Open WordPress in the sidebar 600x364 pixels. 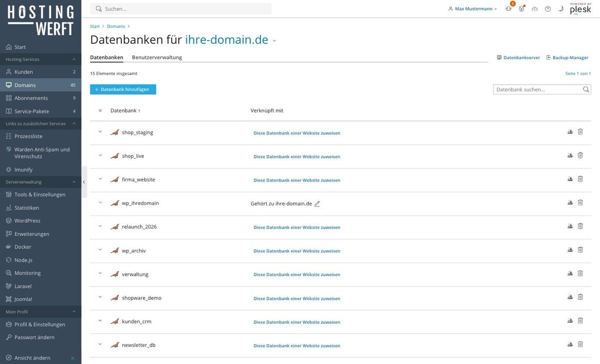point(40,220)
